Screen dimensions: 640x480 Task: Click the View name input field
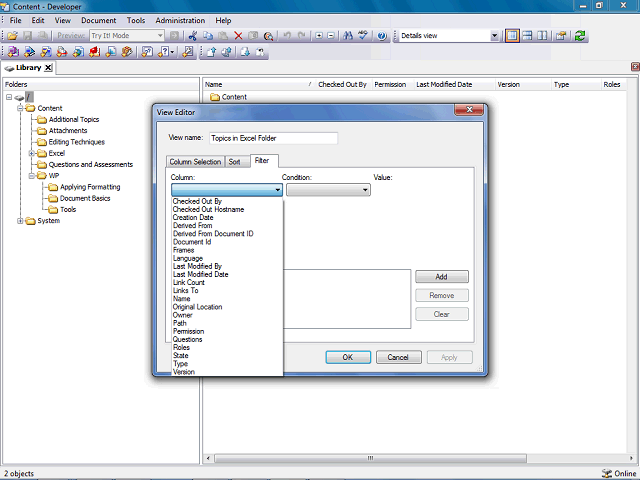click(x=273, y=138)
